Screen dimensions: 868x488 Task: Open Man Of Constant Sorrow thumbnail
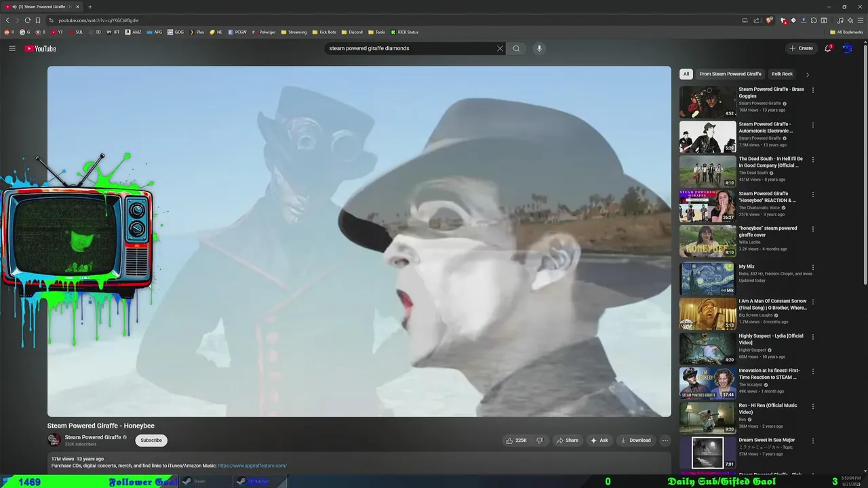click(707, 314)
